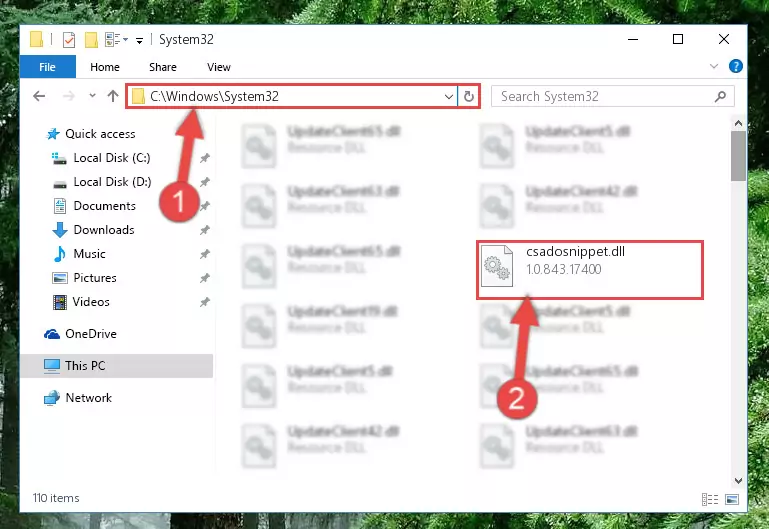Refresh the System32 folder view
Image resolution: width=769 pixels, height=529 pixels.
469,97
